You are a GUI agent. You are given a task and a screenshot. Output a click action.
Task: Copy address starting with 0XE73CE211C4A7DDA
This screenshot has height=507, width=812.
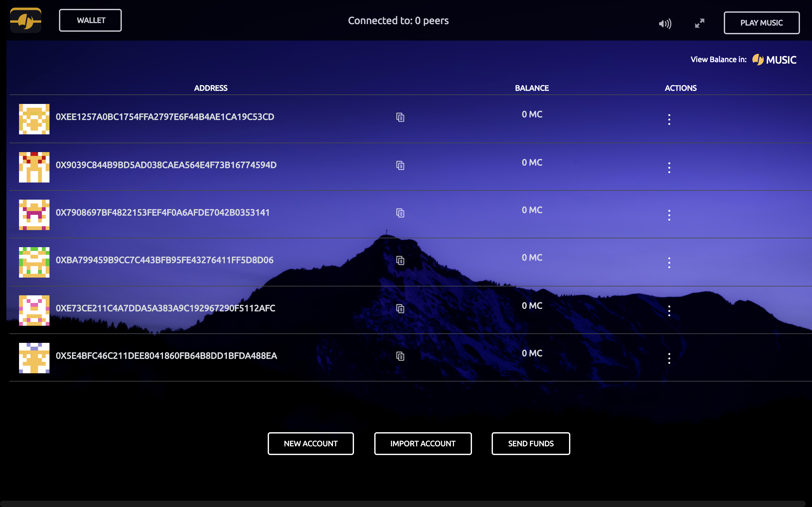(400, 309)
